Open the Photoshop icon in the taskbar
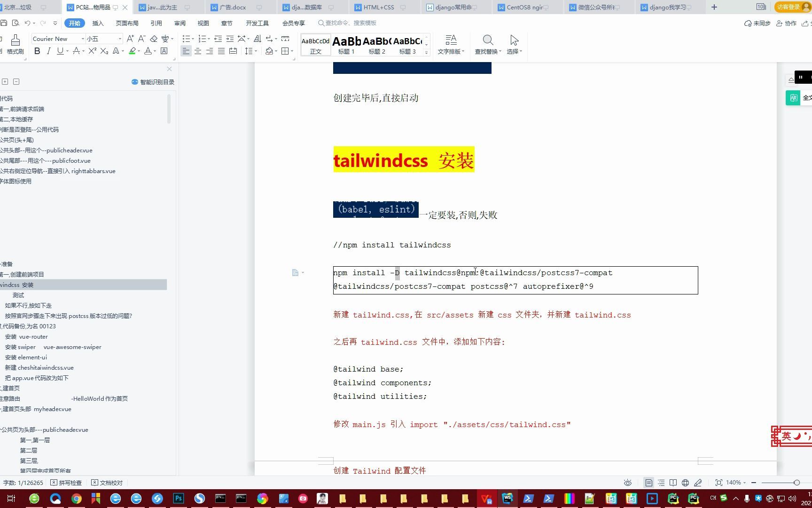Screen dimensions: 812x508 click(x=179, y=499)
